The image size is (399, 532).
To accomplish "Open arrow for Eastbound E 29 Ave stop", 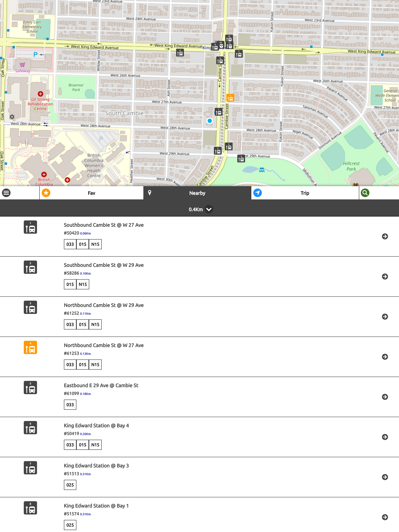I will click(x=385, y=397).
